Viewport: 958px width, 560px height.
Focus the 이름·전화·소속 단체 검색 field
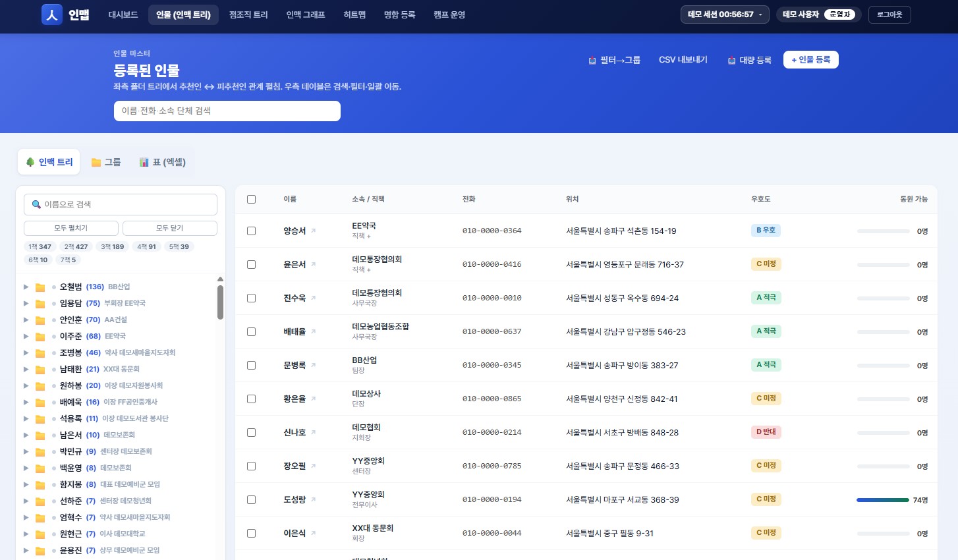(227, 111)
